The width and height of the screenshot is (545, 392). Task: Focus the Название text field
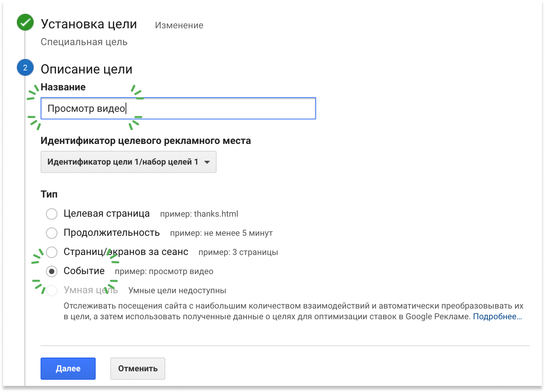pos(178,108)
